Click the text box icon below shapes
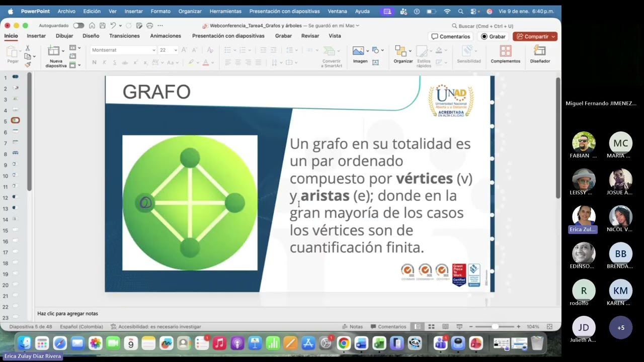 (375, 62)
